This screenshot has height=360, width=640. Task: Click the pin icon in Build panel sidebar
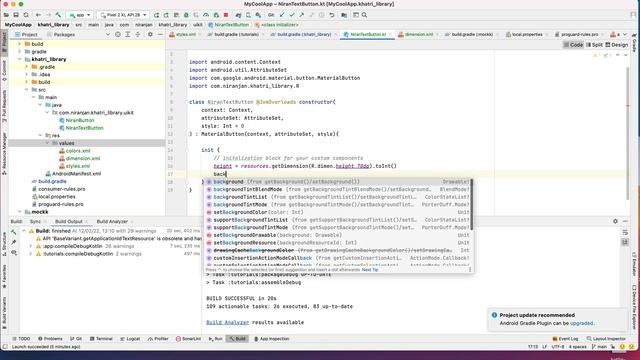pos(13,242)
